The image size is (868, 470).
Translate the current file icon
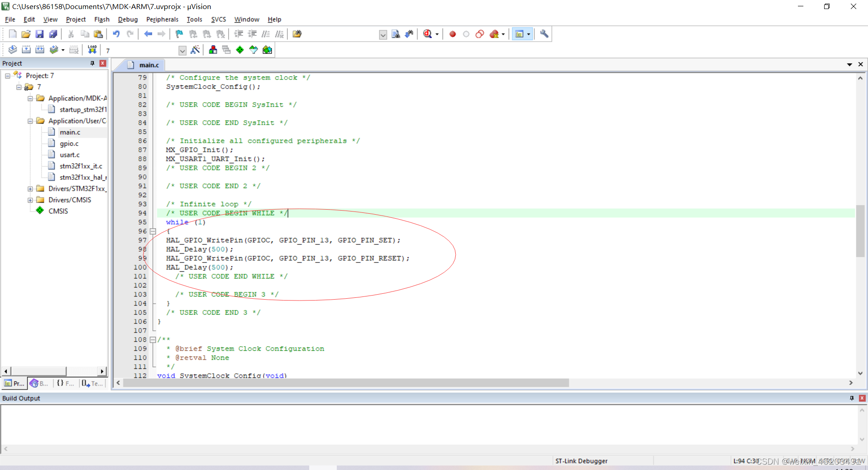pos(13,50)
